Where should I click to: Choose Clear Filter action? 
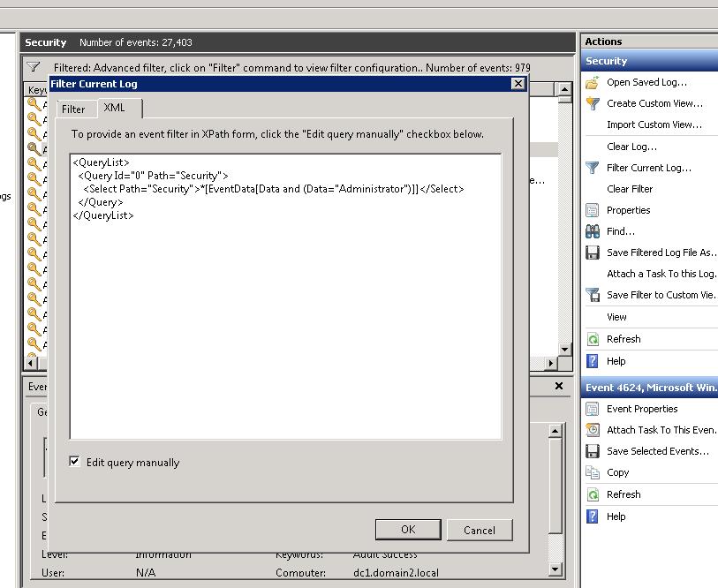pyautogui.click(x=630, y=189)
